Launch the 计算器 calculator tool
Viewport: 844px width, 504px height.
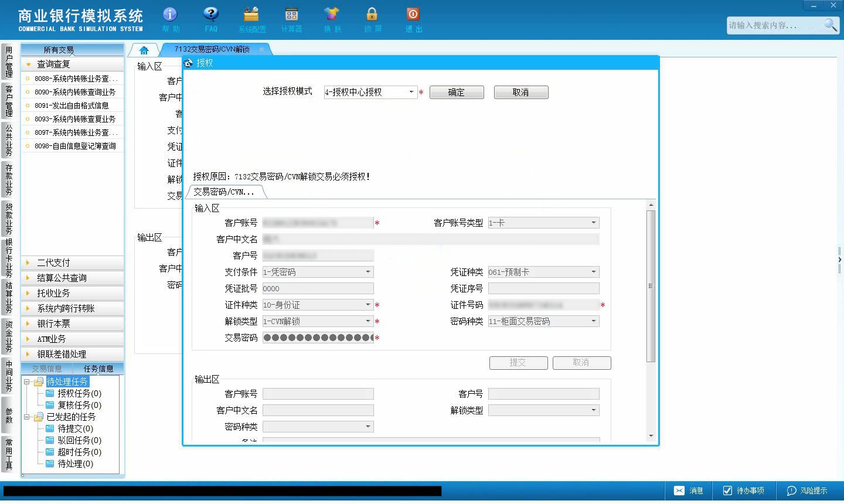(x=291, y=19)
